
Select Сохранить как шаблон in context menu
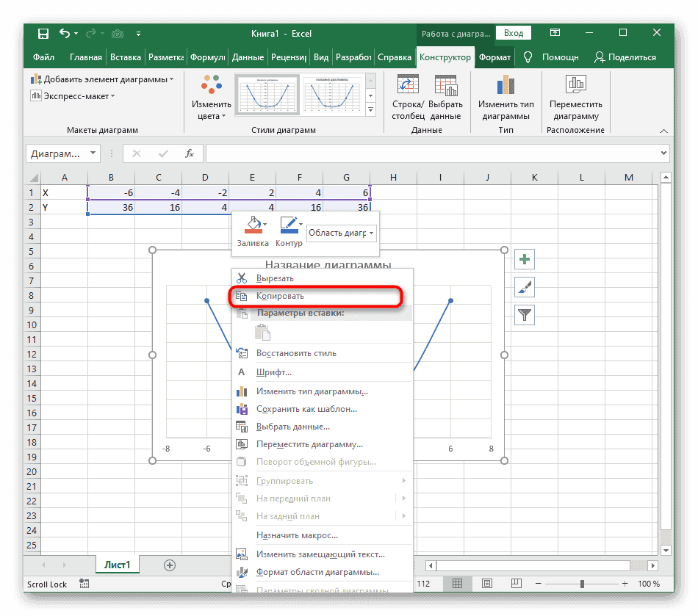click(306, 409)
